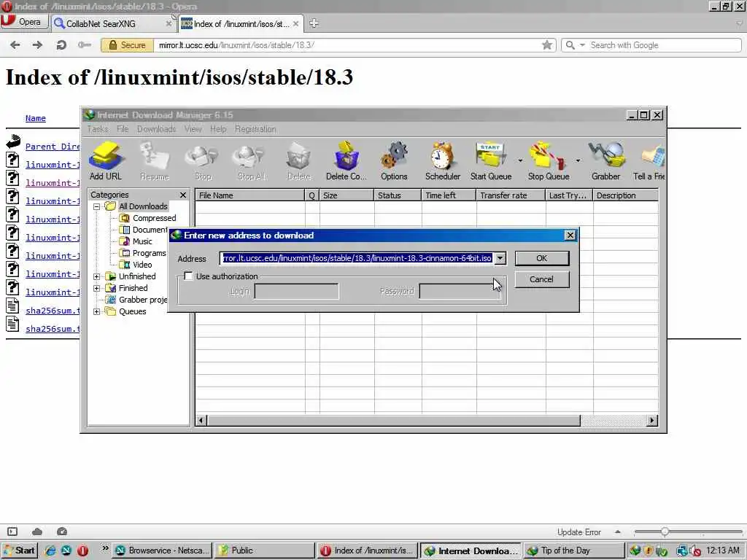Expand the Finished tree node
This screenshot has width=747, height=560.
pyautogui.click(x=97, y=288)
